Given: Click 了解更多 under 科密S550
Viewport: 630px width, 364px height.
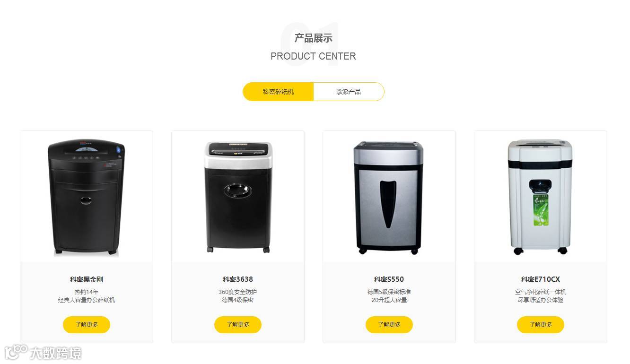Looking at the screenshot, I should coord(389,325).
